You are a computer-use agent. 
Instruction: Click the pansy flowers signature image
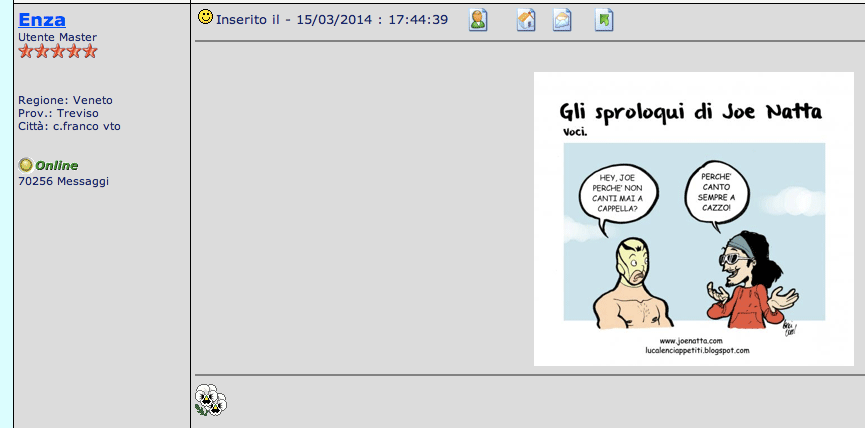[x=211, y=399]
